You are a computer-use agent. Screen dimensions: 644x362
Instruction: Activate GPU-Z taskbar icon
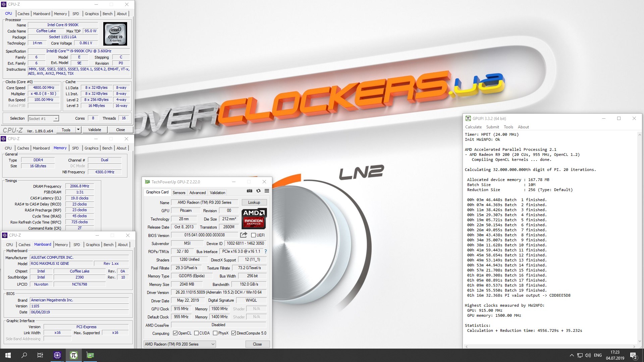coord(90,355)
